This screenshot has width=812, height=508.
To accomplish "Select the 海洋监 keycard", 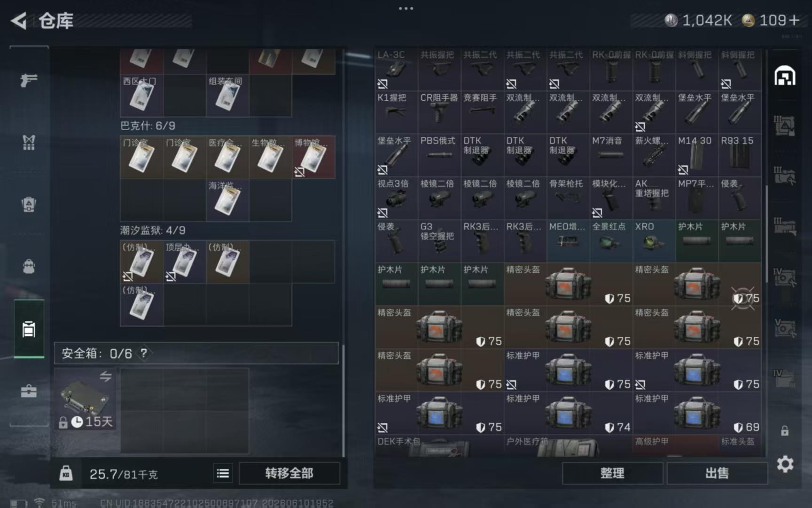I will click(227, 200).
